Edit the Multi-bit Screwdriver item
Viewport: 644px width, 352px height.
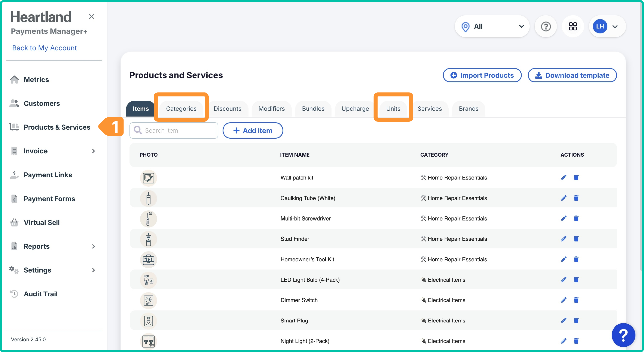point(564,218)
